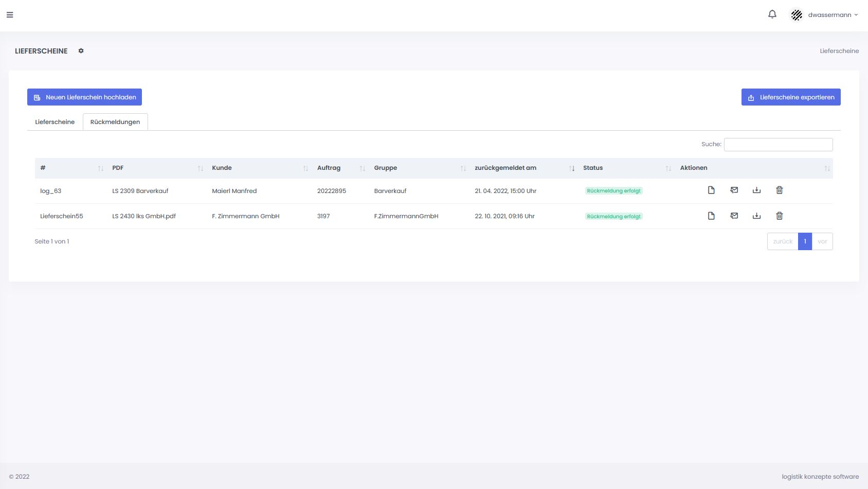Delete the log_63 entry

(780, 190)
